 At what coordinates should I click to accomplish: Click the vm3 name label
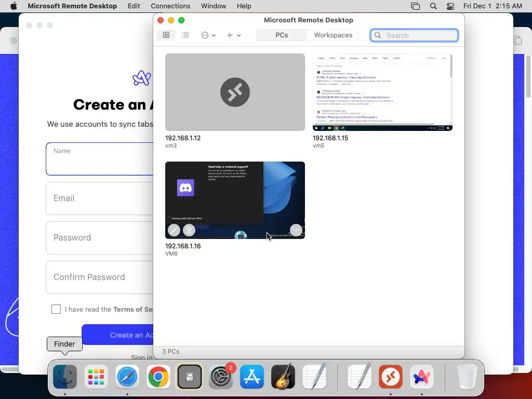click(171, 145)
